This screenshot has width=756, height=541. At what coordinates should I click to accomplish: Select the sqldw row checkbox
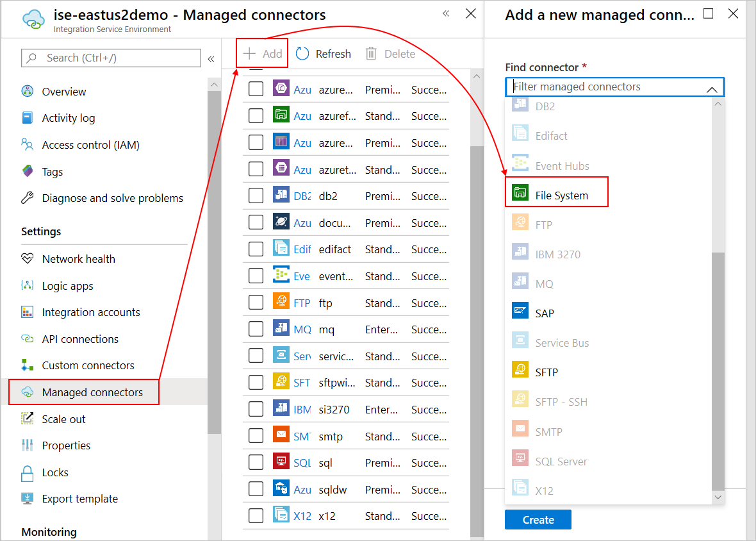point(256,489)
